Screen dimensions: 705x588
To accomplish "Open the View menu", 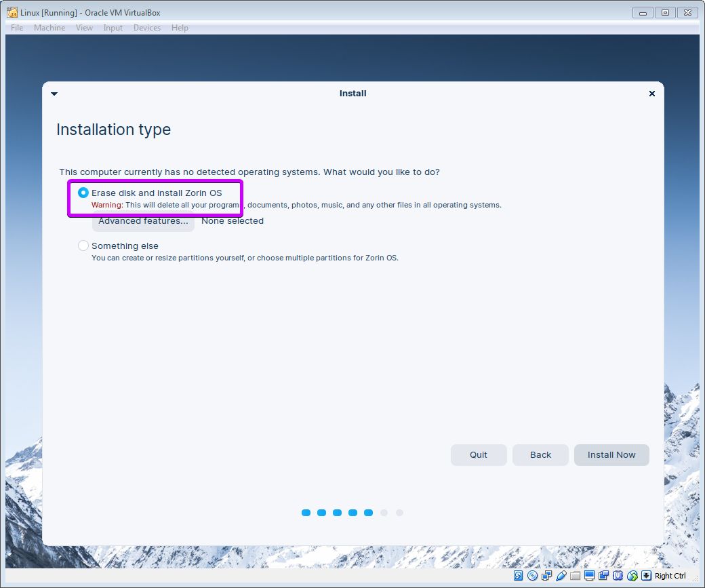I will (84, 27).
